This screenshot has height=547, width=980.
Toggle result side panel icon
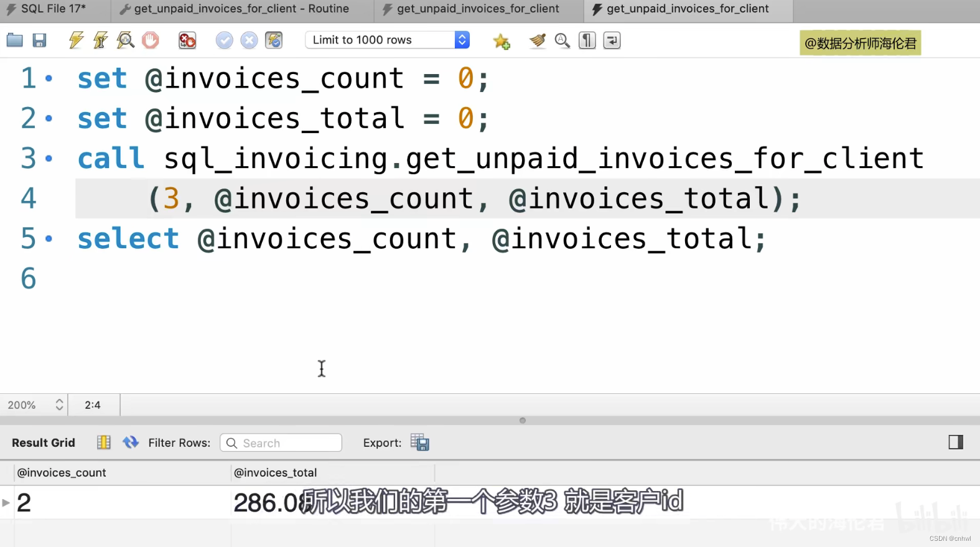coord(956,442)
